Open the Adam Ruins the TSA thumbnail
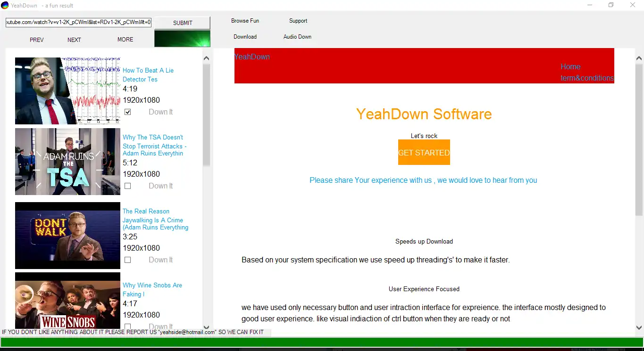Screen dimensions: 644x351 67,162
